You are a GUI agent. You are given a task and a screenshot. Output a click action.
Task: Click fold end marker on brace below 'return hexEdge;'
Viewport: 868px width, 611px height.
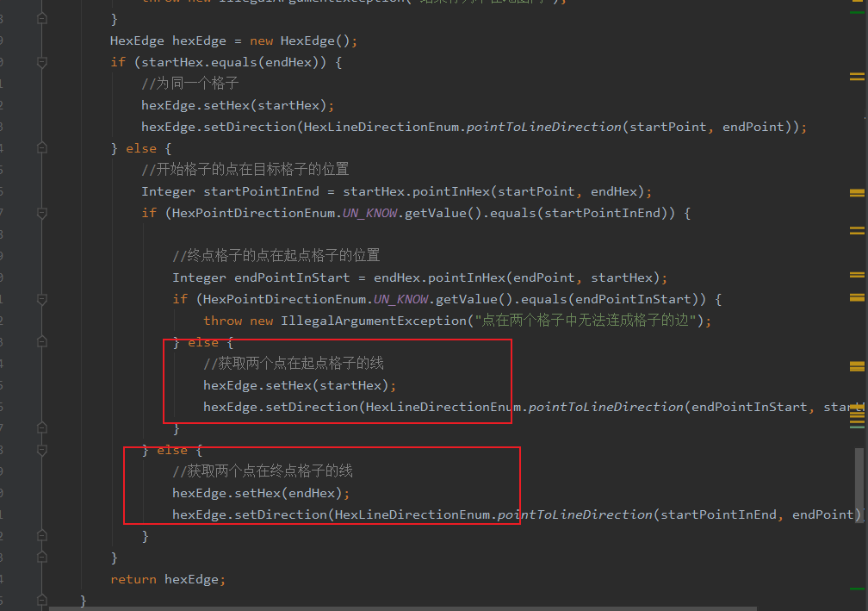click(x=42, y=600)
